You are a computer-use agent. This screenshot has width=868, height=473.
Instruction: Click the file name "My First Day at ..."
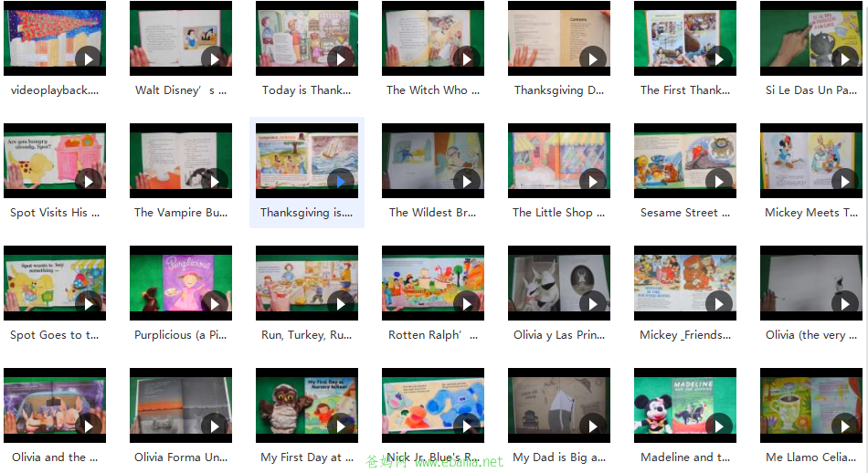[x=307, y=457]
